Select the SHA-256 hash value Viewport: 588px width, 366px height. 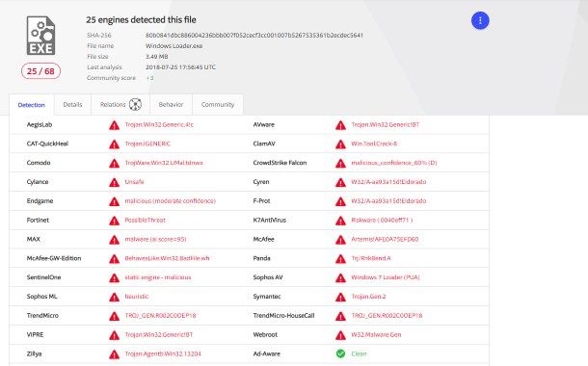point(254,36)
